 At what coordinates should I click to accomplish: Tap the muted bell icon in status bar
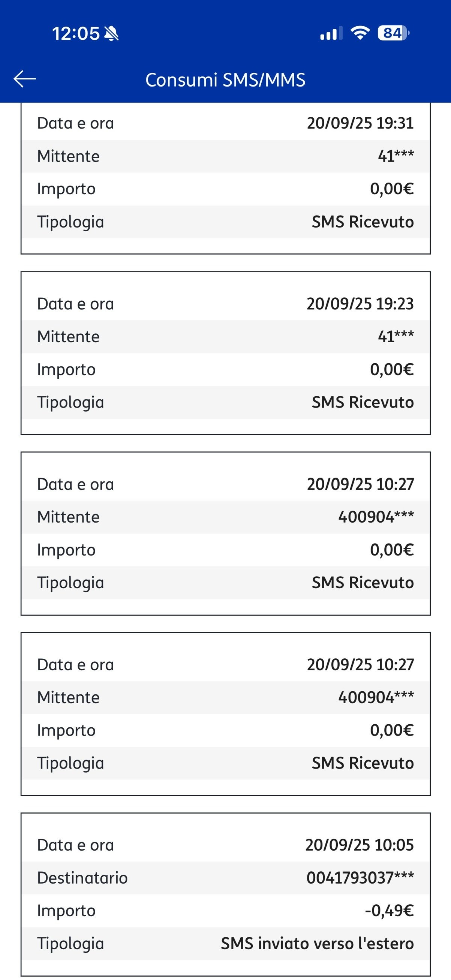(111, 33)
